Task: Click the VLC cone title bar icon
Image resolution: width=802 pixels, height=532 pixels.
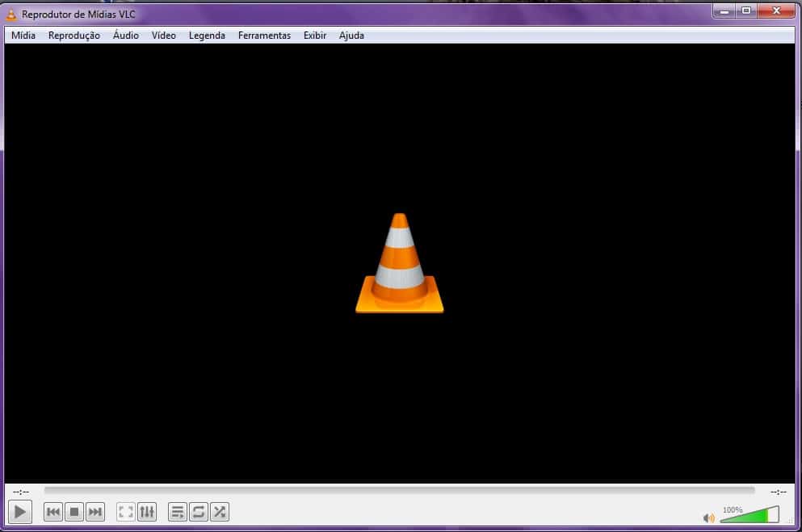Action: (11, 15)
